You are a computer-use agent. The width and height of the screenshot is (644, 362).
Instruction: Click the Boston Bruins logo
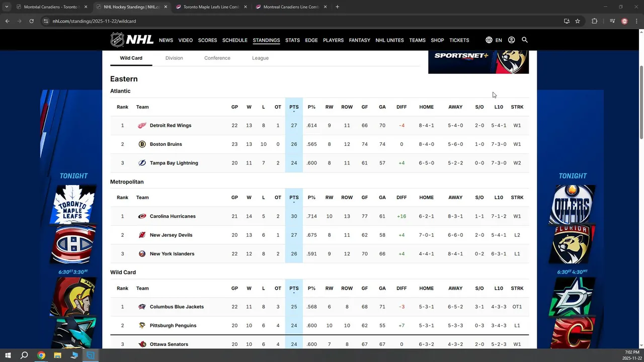142,144
